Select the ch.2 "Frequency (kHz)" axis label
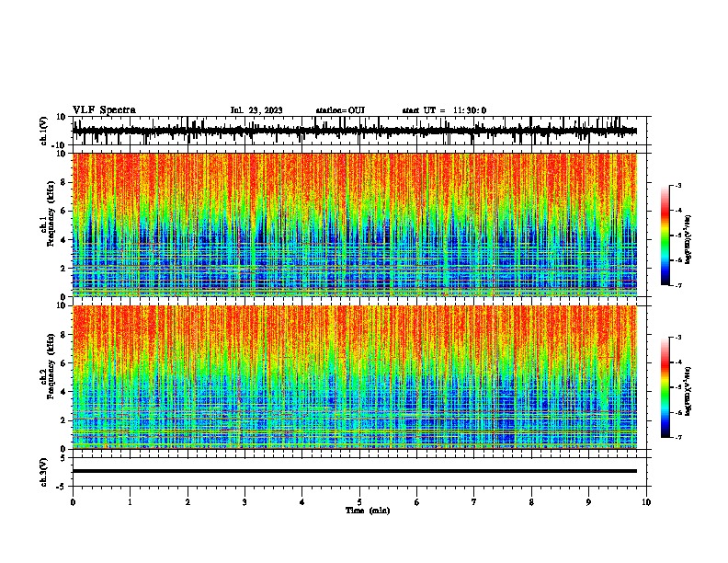Image resolution: width=728 pixels, height=563 pixels. [x=51, y=366]
